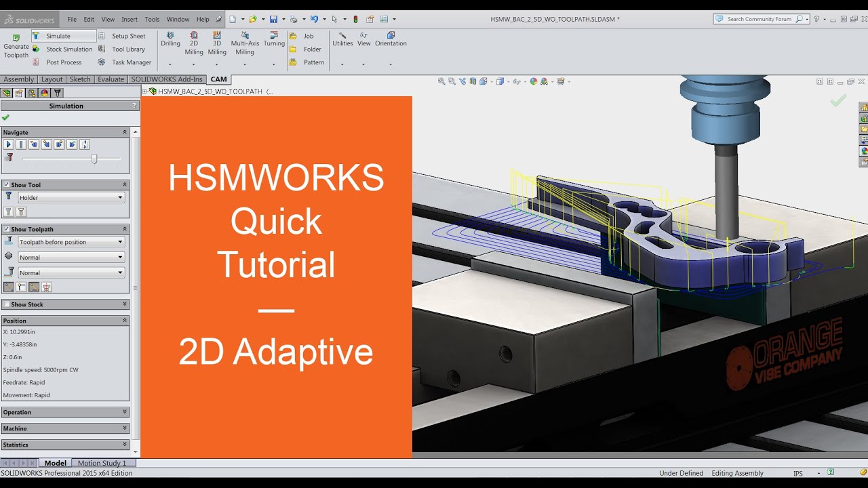Open the Task Manager
Screen dimensions: 868x488
(x=125, y=62)
